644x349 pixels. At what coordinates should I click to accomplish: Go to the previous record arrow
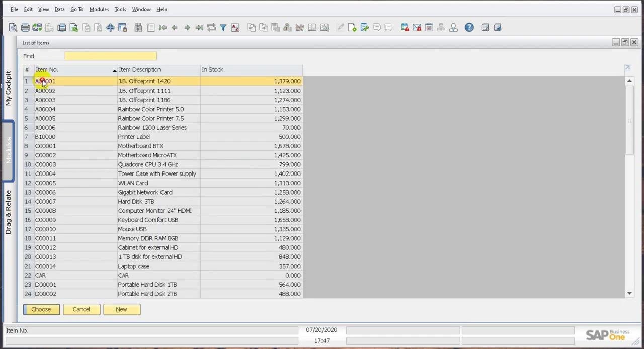coord(175,28)
